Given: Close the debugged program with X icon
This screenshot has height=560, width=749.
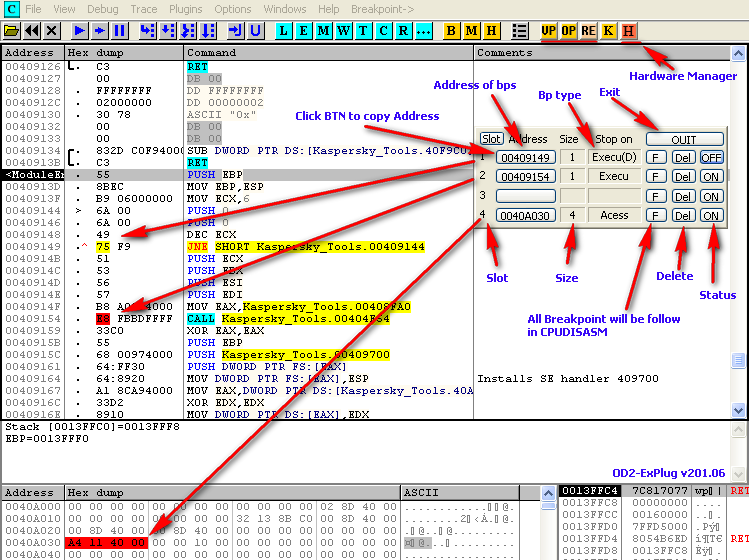Looking at the screenshot, I should [52, 31].
